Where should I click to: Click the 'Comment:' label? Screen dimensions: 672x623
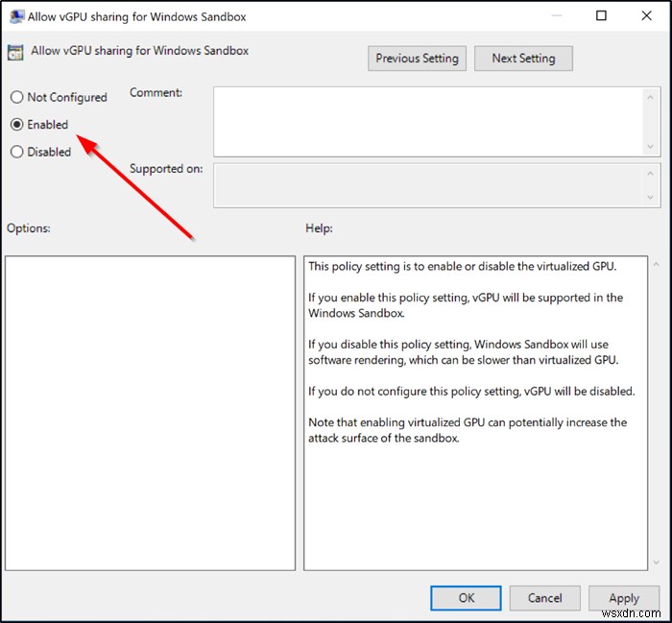[156, 92]
